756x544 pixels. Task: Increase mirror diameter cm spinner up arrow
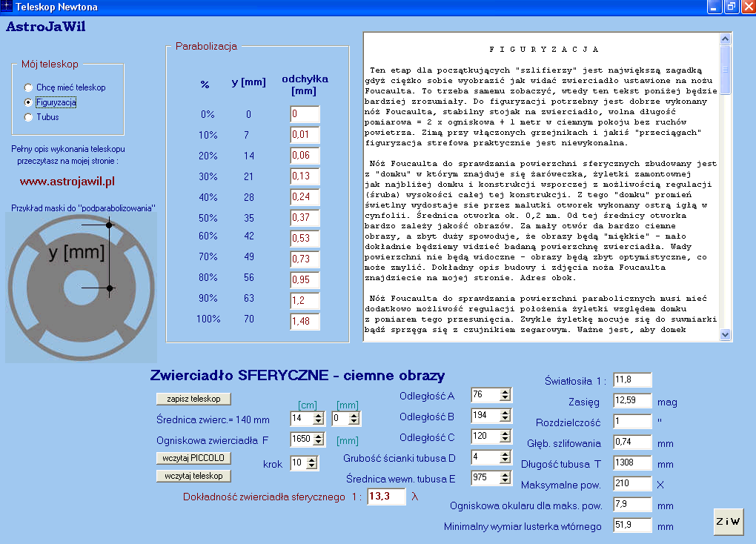pos(318,416)
